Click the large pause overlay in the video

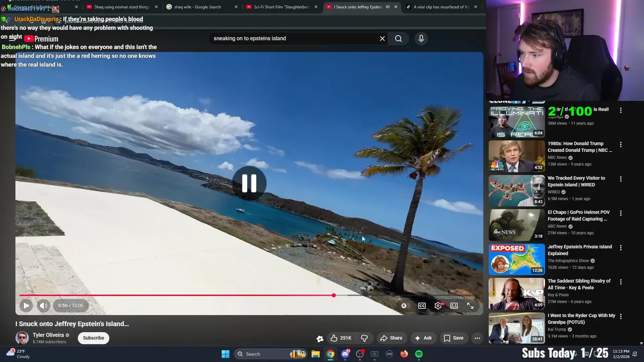(249, 184)
